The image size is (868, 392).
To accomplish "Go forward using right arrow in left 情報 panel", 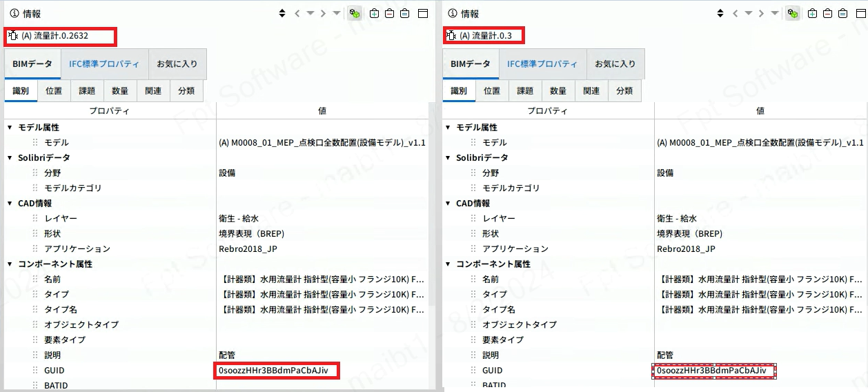I will (x=323, y=13).
